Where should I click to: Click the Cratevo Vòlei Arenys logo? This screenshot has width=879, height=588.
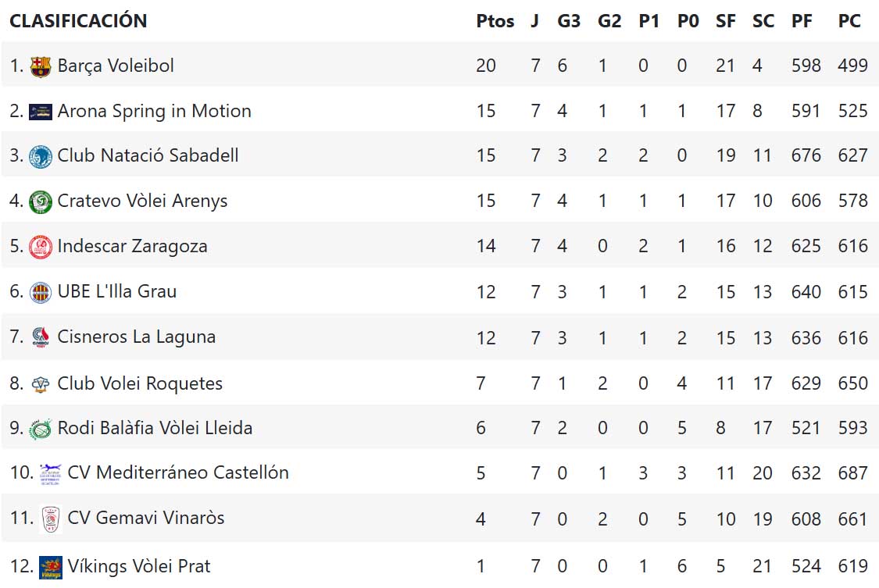(x=41, y=201)
